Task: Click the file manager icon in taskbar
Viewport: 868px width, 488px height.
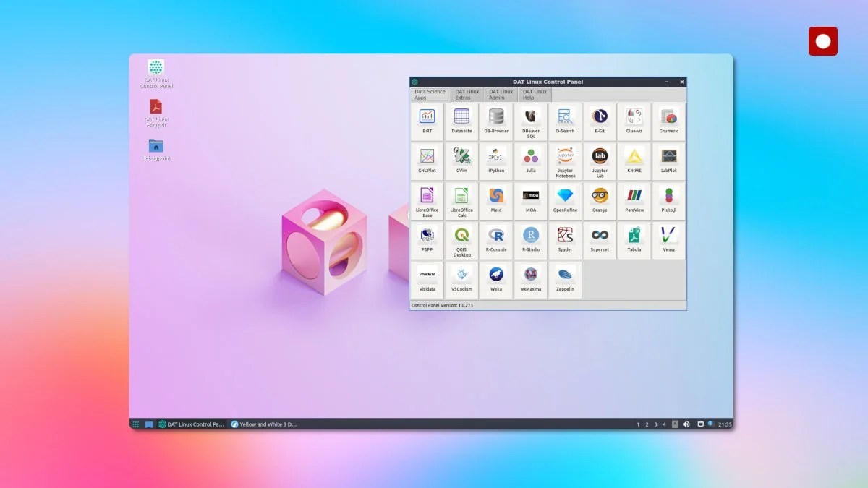Action: pyautogui.click(x=149, y=424)
